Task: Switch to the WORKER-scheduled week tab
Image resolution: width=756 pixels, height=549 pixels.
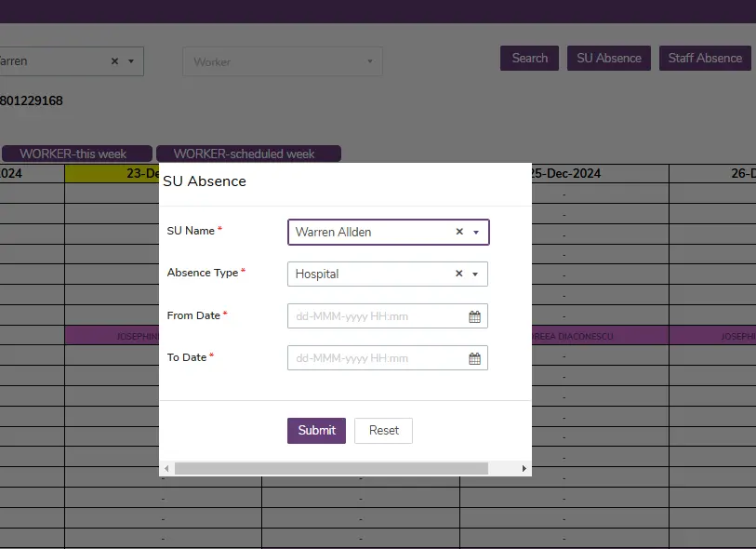Action: coord(248,153)
